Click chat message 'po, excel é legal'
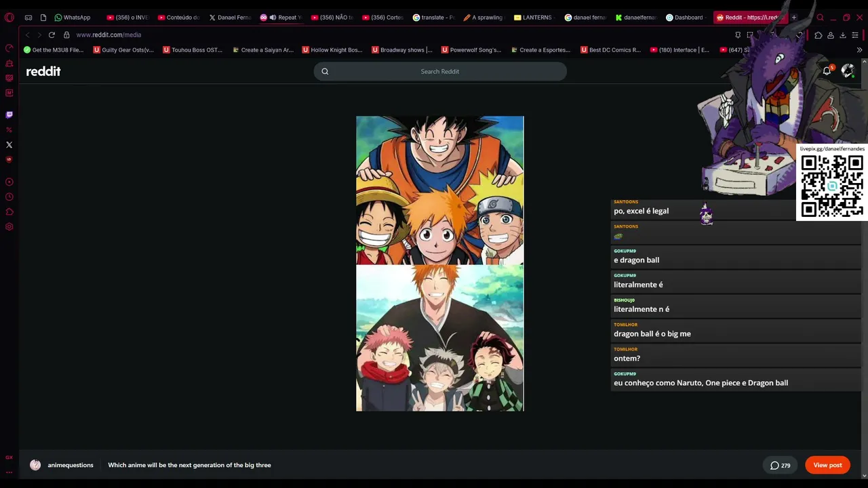This screenshot has height=488, width=868. pos(641,211)
